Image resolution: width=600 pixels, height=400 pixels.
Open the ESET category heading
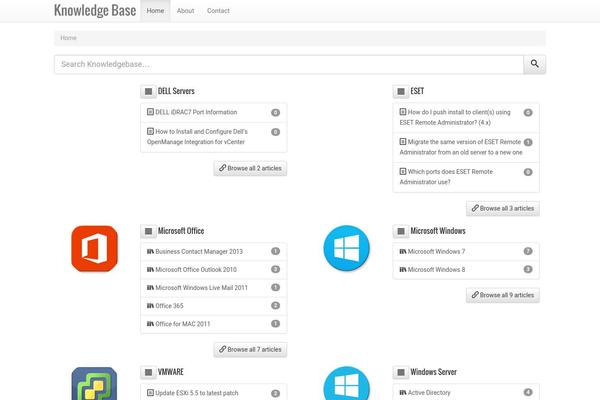[417, 91]
